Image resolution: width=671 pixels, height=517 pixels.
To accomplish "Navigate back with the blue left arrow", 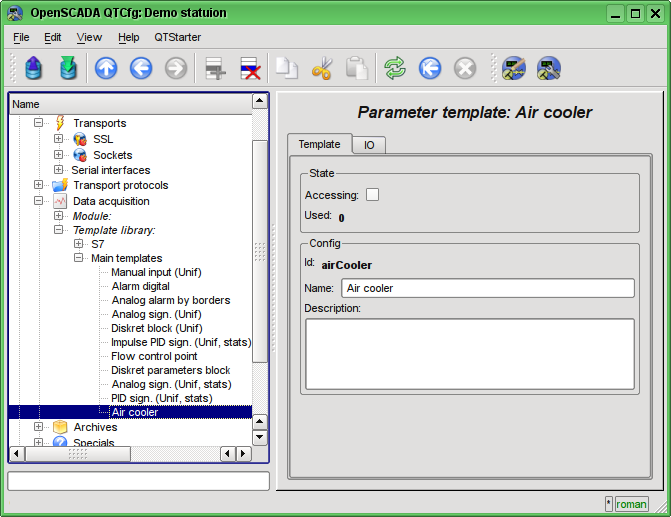I will click(141, 68).
